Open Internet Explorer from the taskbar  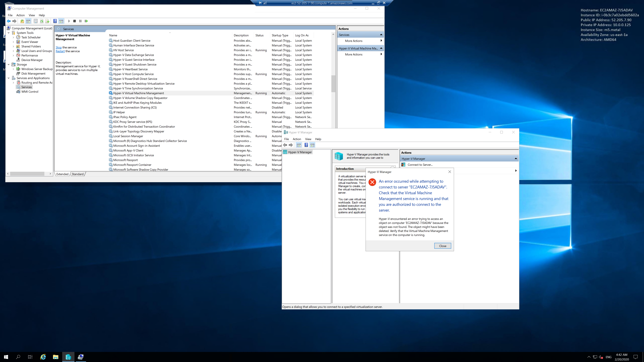(43, 357)
